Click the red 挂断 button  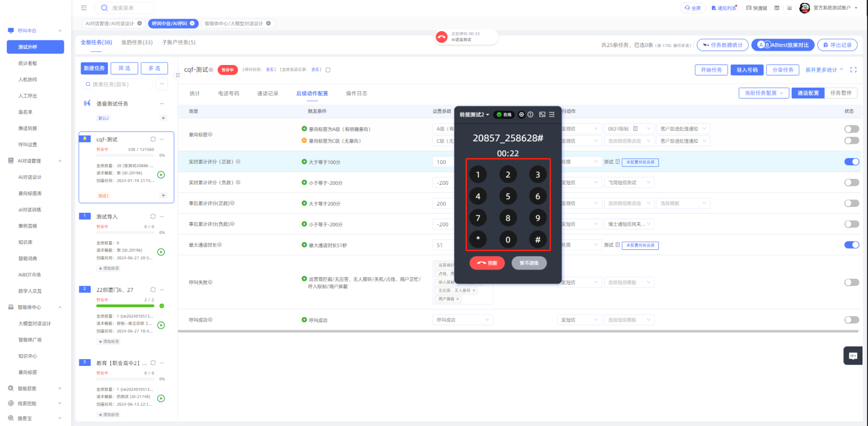487,263
